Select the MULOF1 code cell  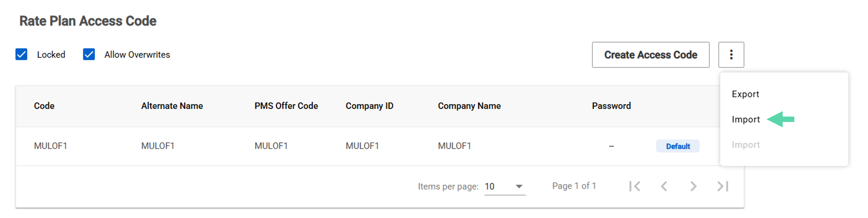[51, 146]
